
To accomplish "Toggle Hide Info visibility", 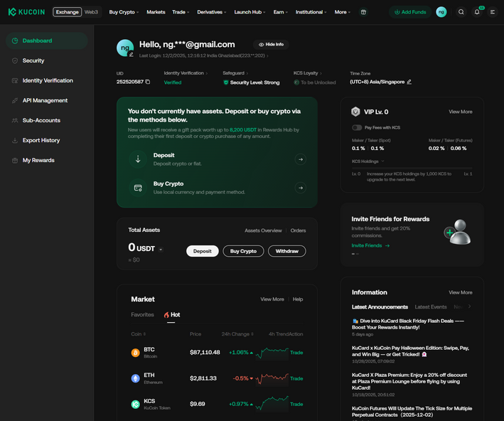I will (x=271, y=44).
